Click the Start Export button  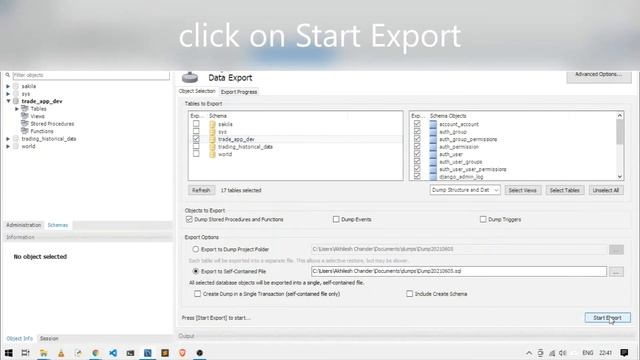point(607,318)
